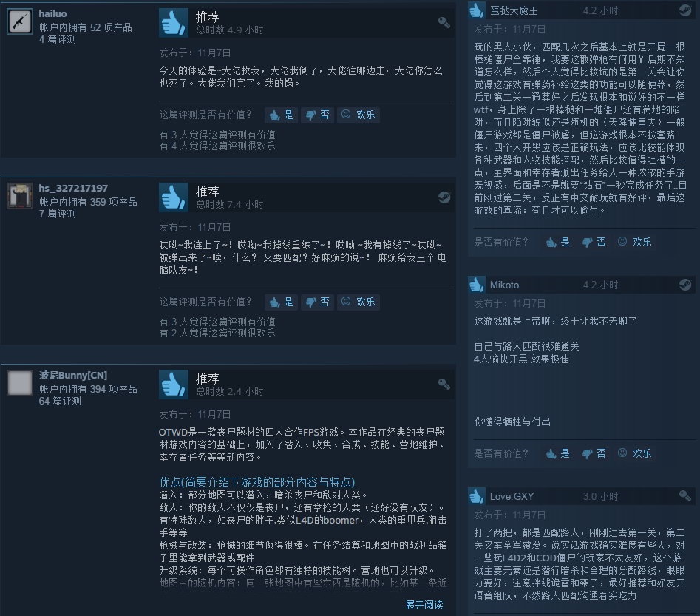Click the key icon on 波尼Bunny[CN]'s review
The height and width of the screenshot is (616, 700).
tap(444, 384)
